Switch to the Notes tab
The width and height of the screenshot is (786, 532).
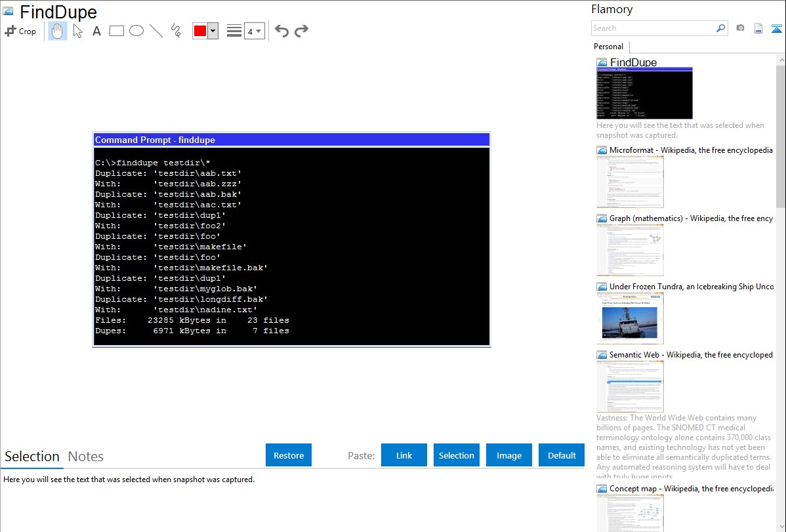point(86,457)
